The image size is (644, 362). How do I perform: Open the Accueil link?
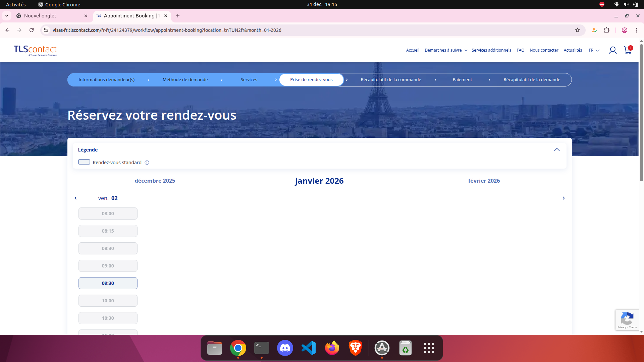(413, 50)
